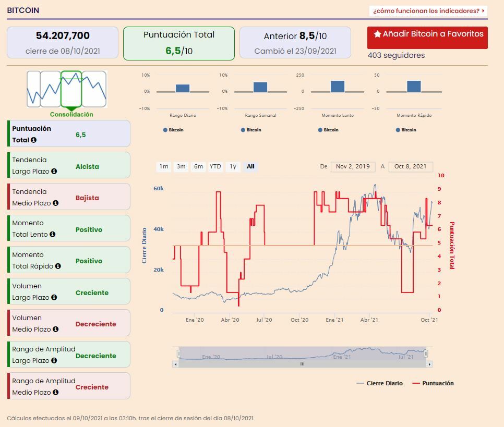Viewport: 504px width, 427px height.
Task: Click the Puntuación Total axis title
Action: (x=452, y=246)
